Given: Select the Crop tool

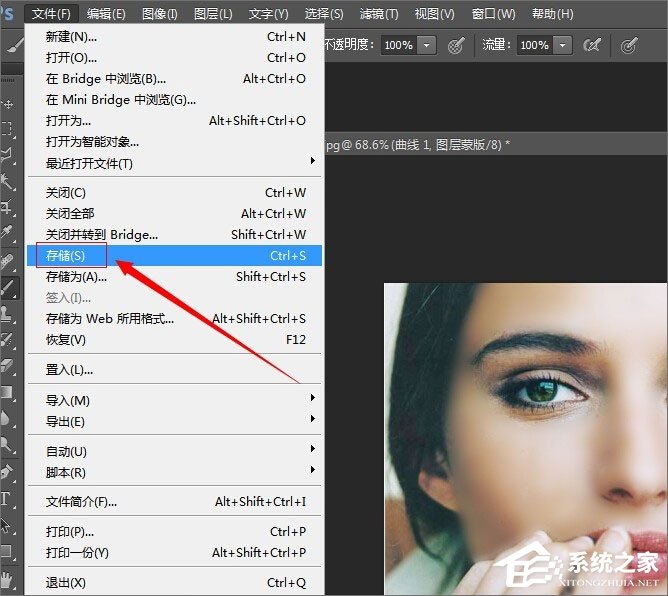Looking at the screenshot, I should (8, 207).
